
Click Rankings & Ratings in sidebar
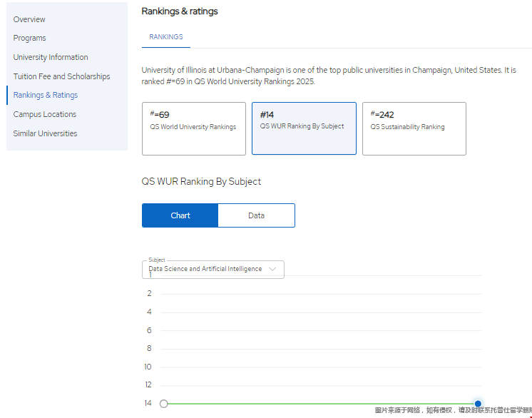coord(46,95)
